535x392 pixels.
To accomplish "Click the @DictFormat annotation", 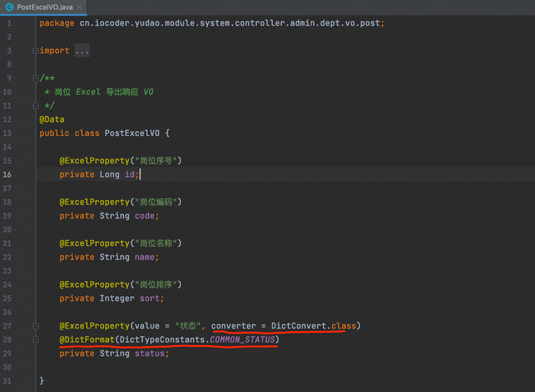I will (87, 340).
